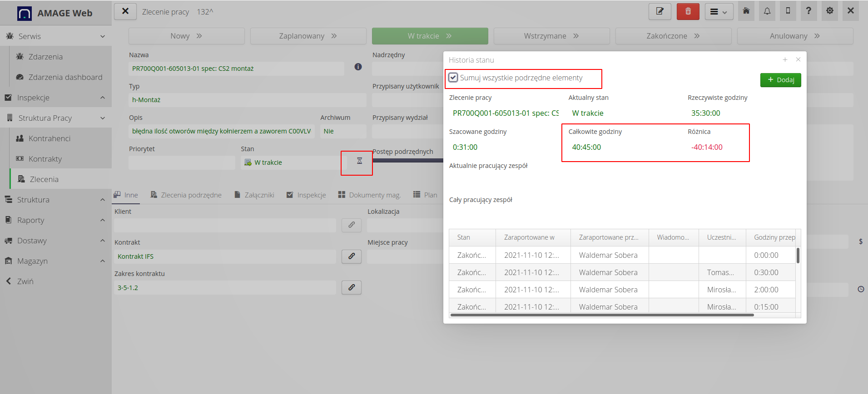Click the link icon next to Kontrakt IFS
This screenshot has height=394, width=868.
[x=351, y=256]
